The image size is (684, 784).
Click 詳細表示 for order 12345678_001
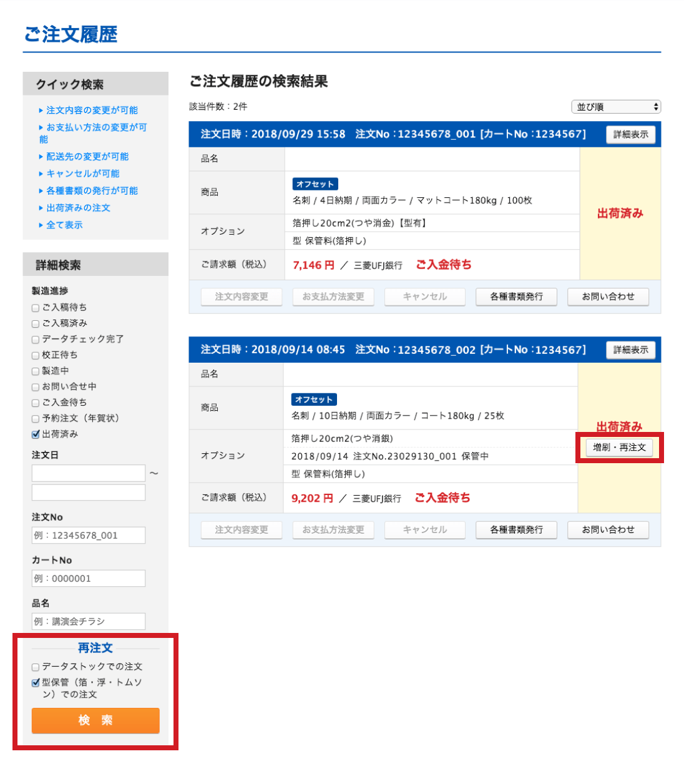(630, 134)
